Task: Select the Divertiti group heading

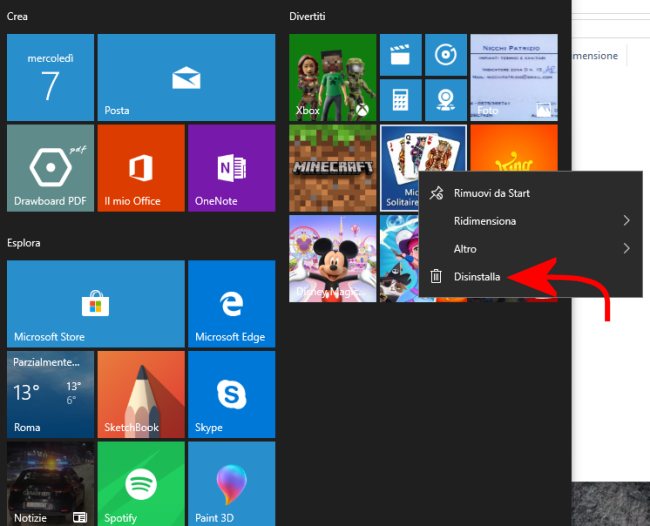Action: (x=307, y=17)
